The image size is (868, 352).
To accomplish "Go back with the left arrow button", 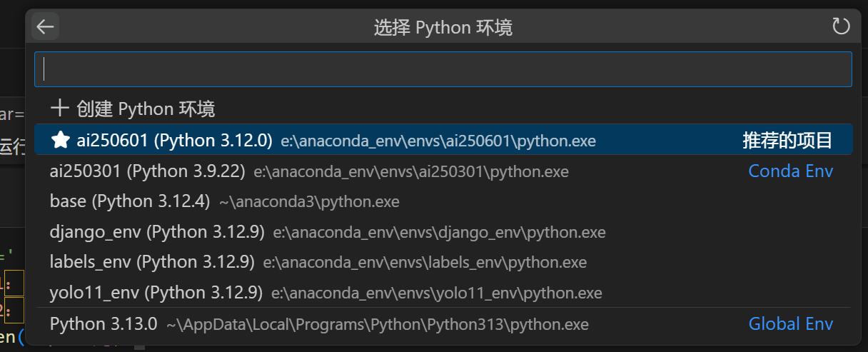I will point(46,27).
